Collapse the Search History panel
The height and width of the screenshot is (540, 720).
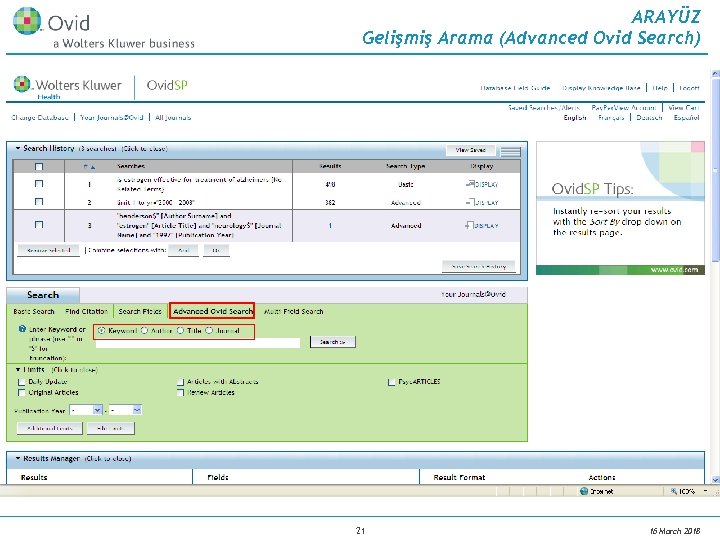(x=18, y=148)
